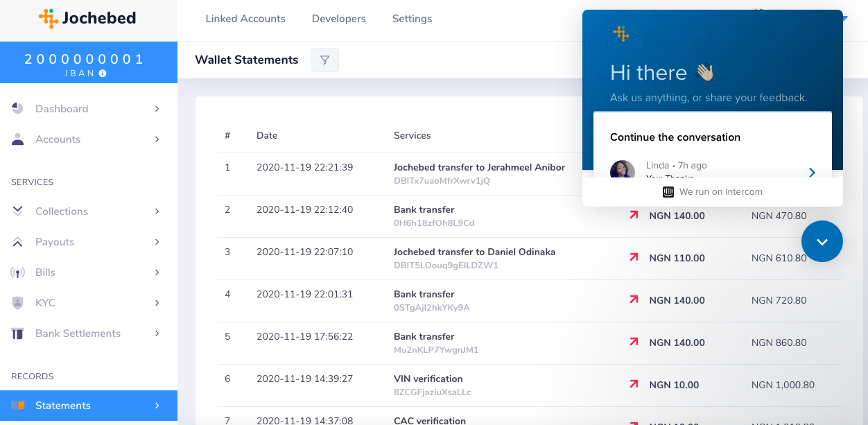The height and width of the screenshot is (425, 868).
Task: Click the Intercom logo icon
Action: 668,192
